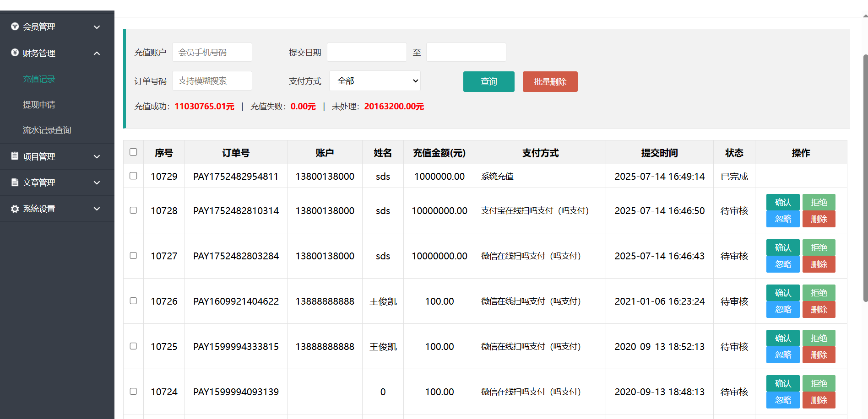Reject order 10724 with 拒绝
This screenshot has width=868, height=419.
click(819, 383)
